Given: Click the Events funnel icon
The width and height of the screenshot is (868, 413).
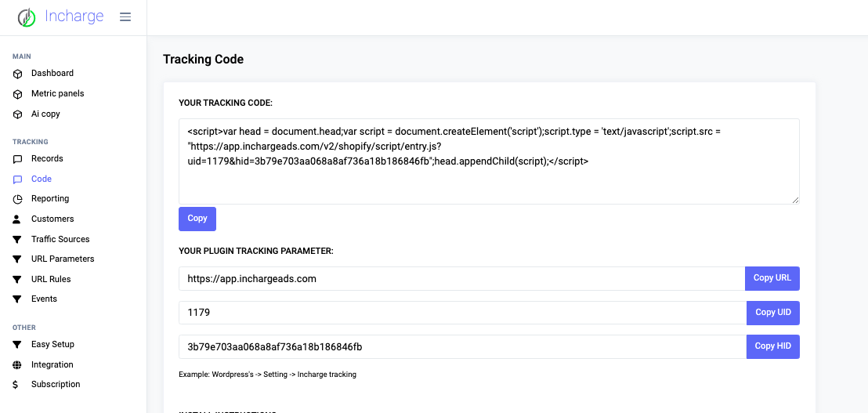Looking at the screenshot, I should coord(17,299).
